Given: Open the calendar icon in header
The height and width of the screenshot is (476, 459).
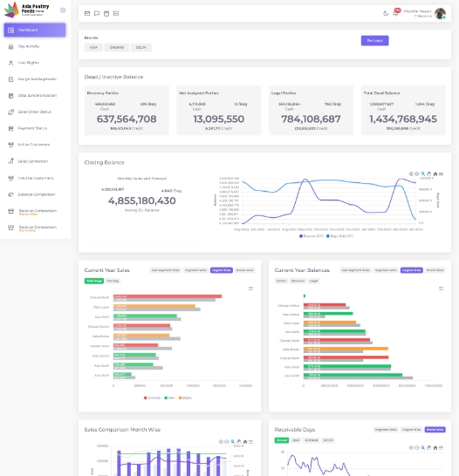Looking at the screenshot, I should pyautogui.click(x=106, y=13).
